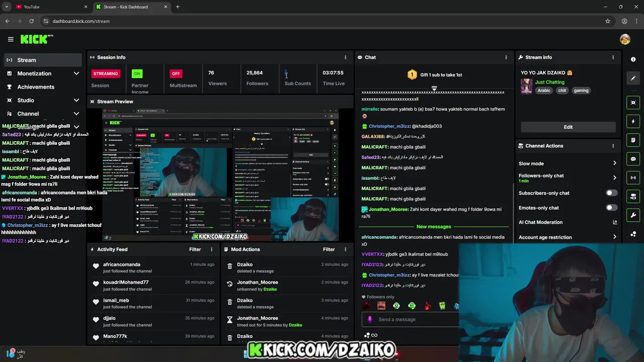Viewport: 644px width, 362px height.
Task: Reload the page with browser refresh
Action: coord(31,21)
